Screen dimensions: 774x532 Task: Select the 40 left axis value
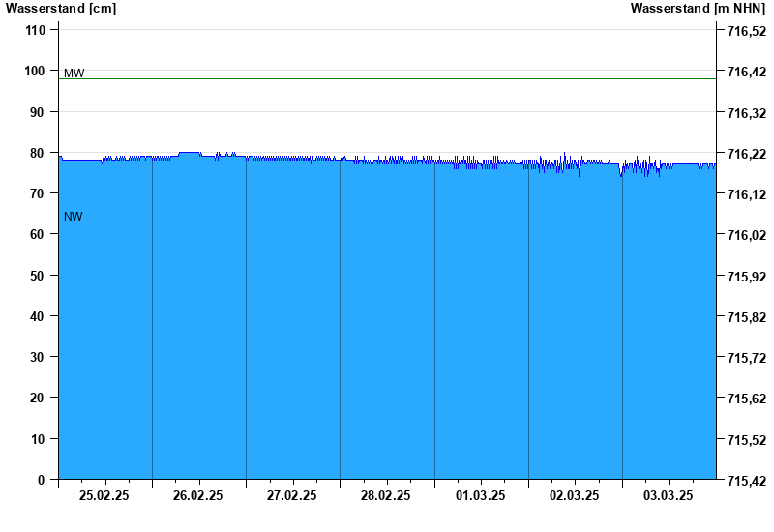pyautogui.click(x=38, y=316)
